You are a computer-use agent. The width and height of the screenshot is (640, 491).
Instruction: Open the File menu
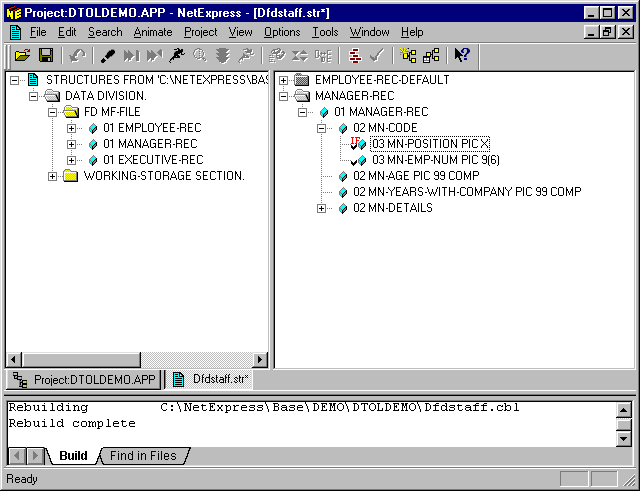pos(38,32)
